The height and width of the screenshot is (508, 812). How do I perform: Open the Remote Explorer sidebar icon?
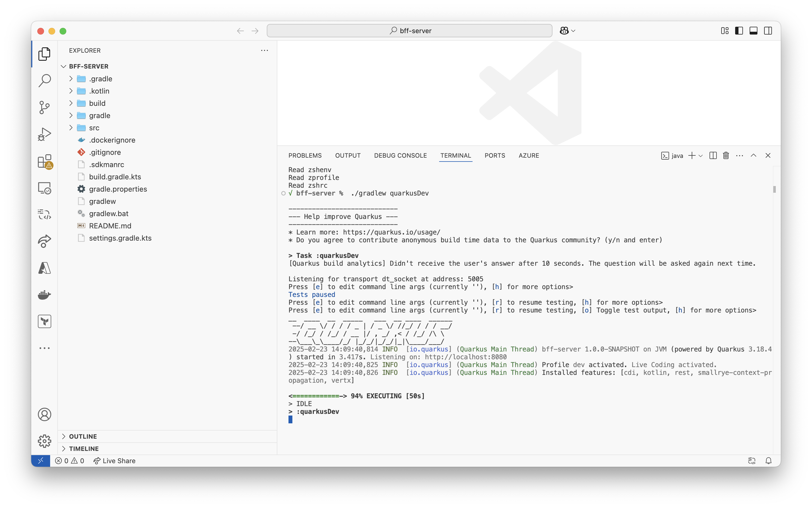[x=45, y=188]
